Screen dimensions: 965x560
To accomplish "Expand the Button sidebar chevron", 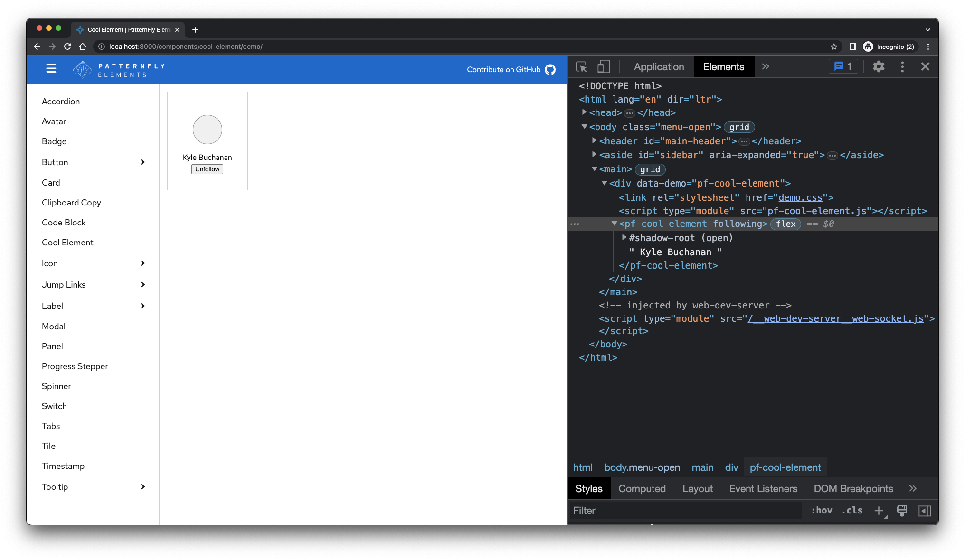I will point(142,162).
